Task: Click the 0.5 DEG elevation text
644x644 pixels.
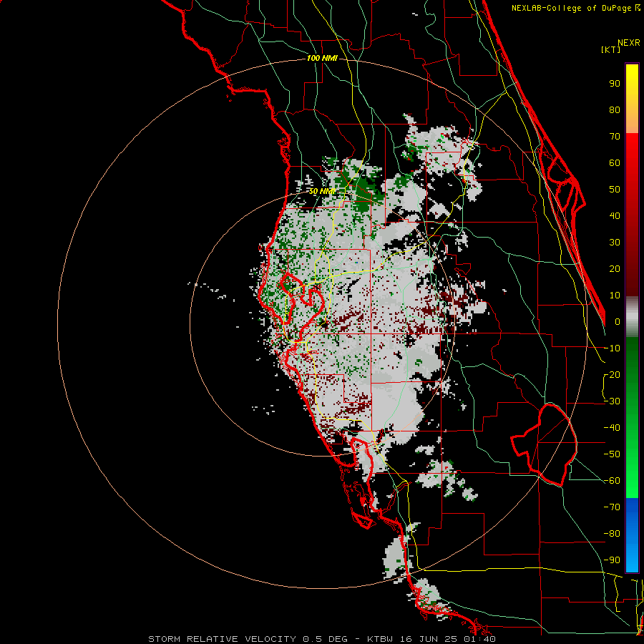Action: click(x=325, y=639)
